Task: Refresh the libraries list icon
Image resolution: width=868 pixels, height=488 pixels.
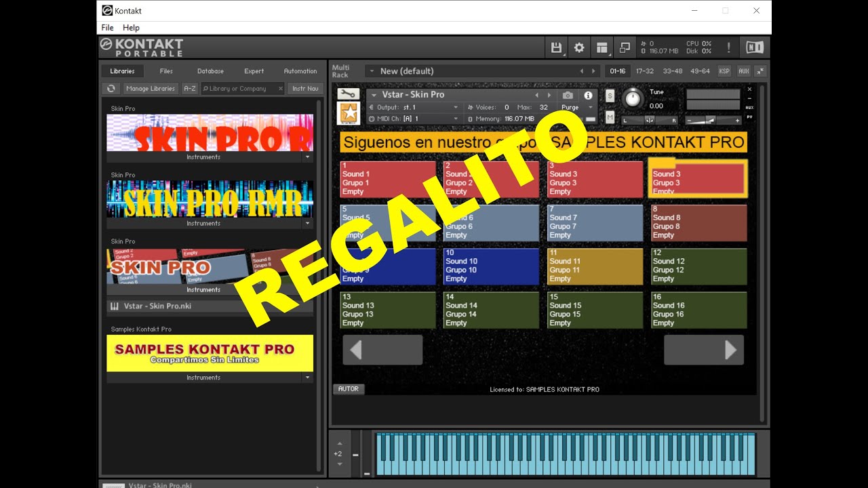Action: pyautogui.click(x=111, y=88)
